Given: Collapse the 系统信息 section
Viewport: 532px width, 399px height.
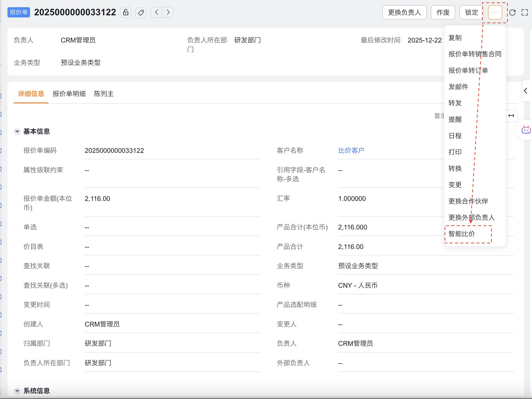Looking at the screenshot, I should click(17, 391).
